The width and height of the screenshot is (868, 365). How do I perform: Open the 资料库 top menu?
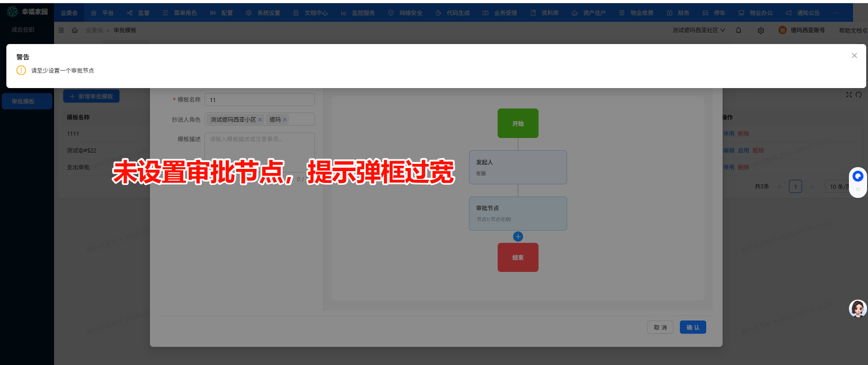tap(544, 13)
